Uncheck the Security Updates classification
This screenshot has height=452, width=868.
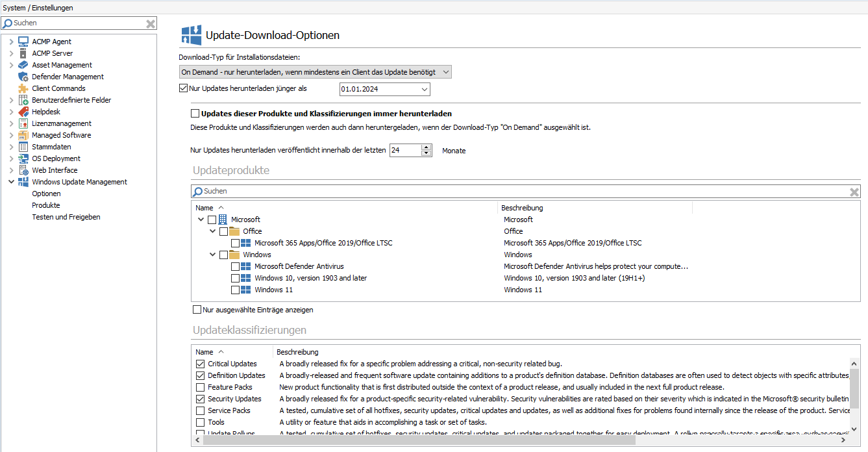pyautogui.click(x=199, y=398)
